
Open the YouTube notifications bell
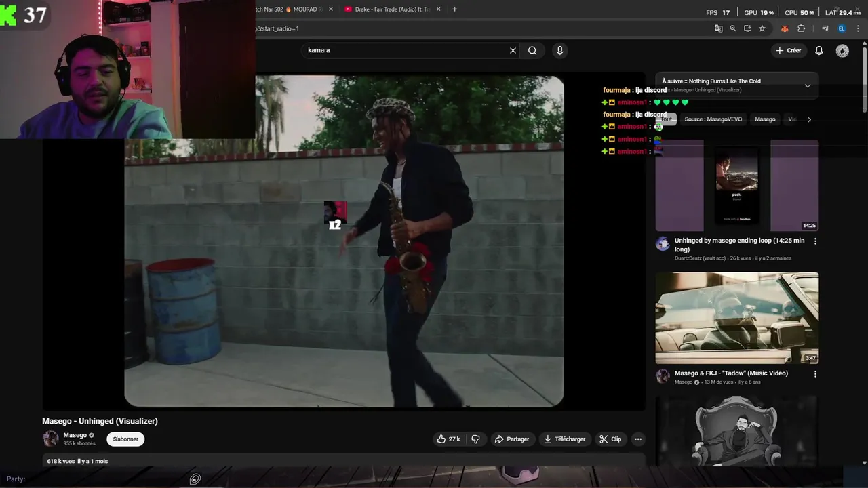(x=818, y=50)
